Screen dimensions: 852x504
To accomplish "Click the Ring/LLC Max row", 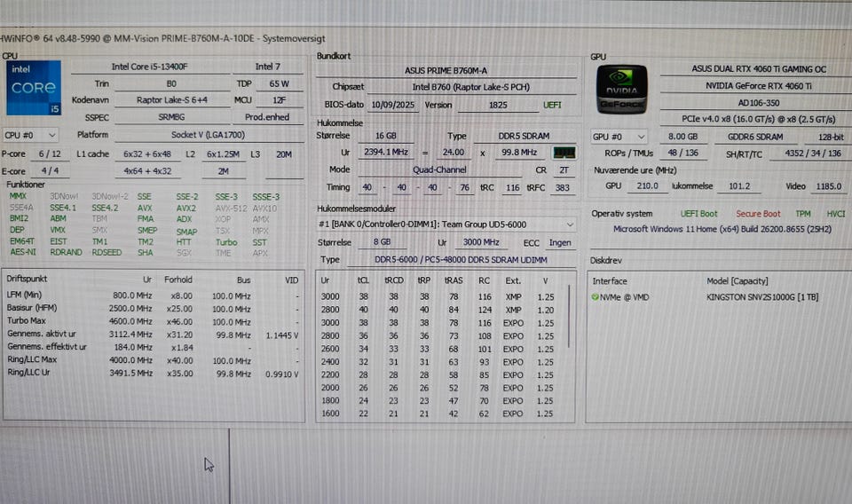I will tap(152, 360).
